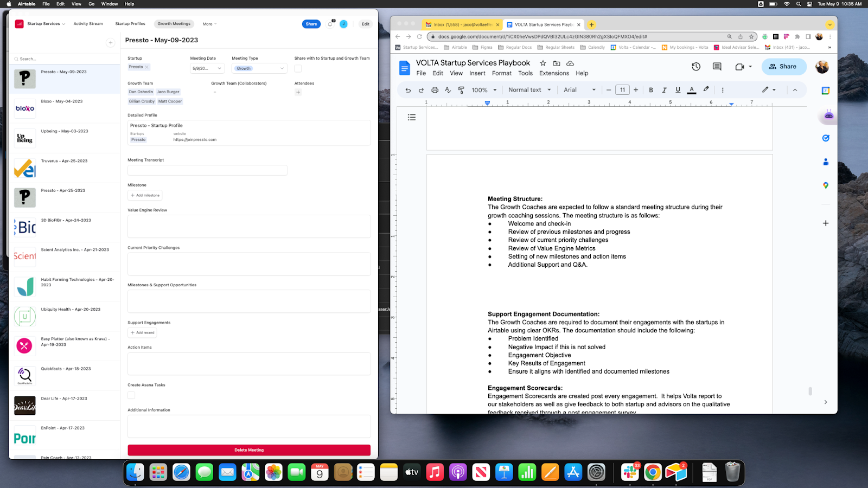Click the font size field
Viewport: 868px width, 488px height.
(622, 90)
